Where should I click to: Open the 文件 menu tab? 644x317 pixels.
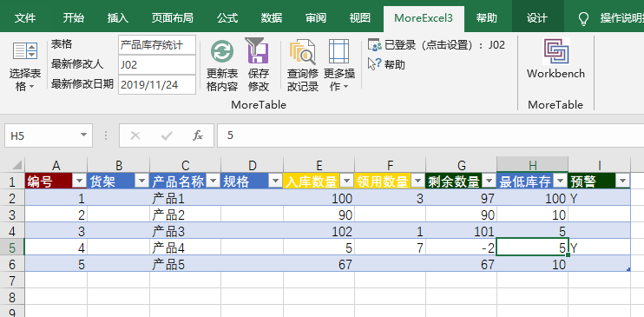25,18
